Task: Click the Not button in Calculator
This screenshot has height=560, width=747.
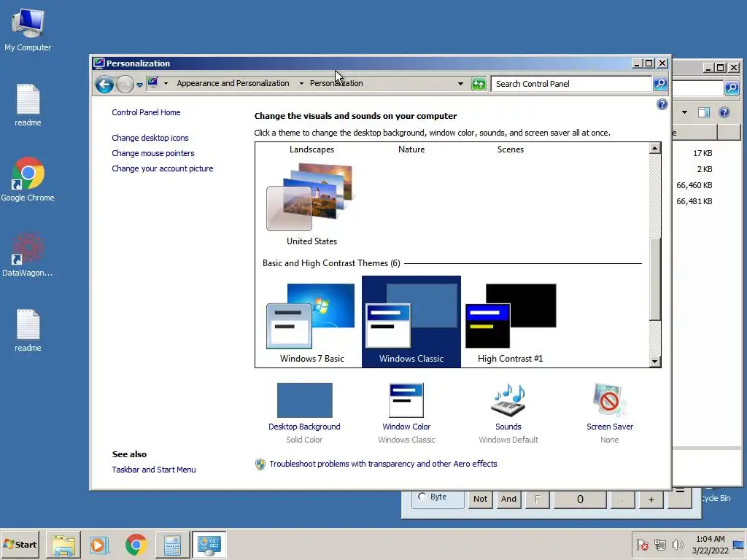Action: coord(480,499)
